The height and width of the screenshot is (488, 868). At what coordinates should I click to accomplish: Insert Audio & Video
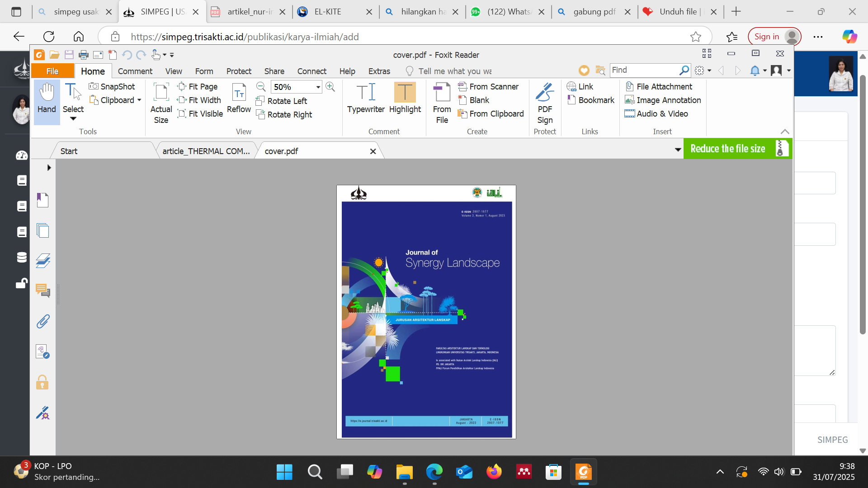tap(656, 113)
